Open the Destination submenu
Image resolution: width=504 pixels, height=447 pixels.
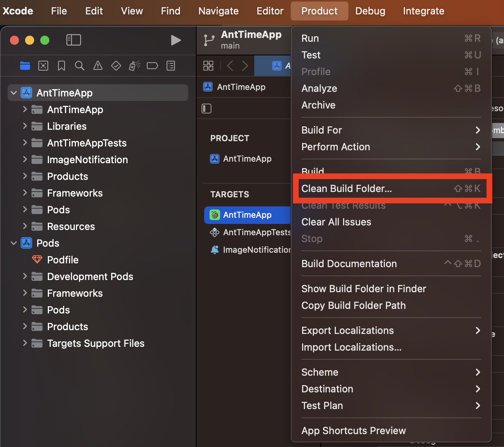pyautogui.click(x=391, y=389)
